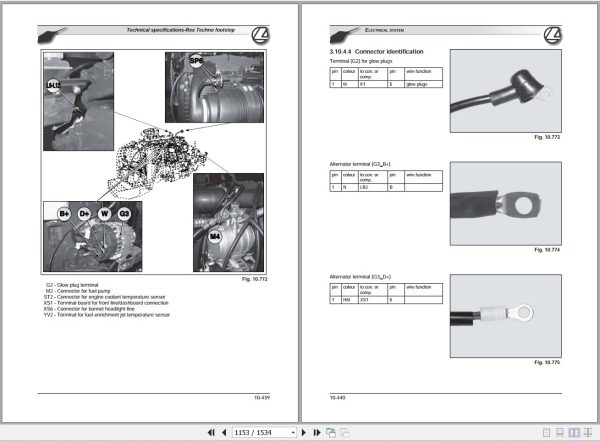Click 'Terminal (G2) for glow plugs' caption
Viewport: 600px width, 441px height.
361,61
